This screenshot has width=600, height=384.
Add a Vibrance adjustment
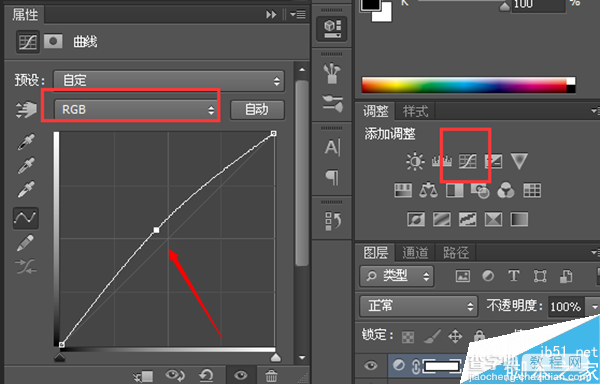pyautogui.click(x=519, y=161)
